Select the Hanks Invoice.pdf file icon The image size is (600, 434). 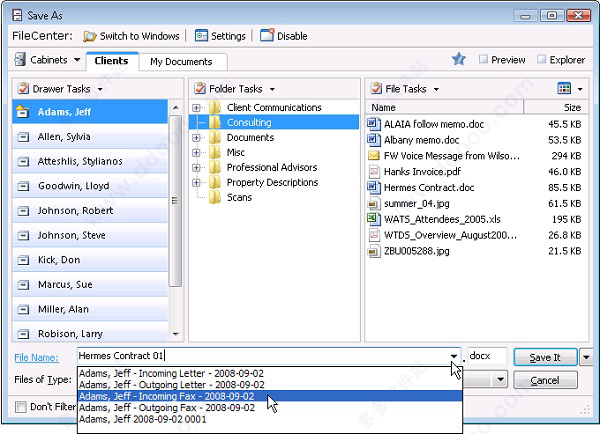coord(374,171)
